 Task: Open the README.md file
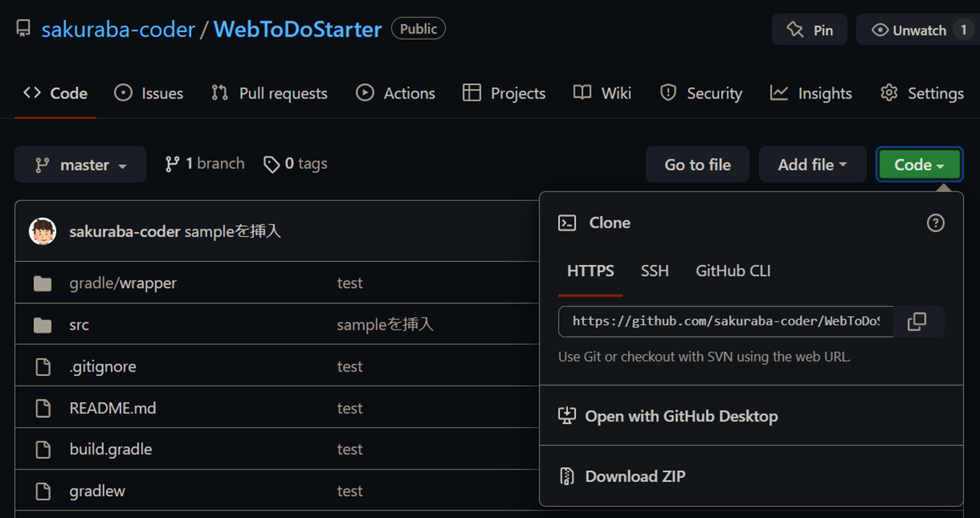[113, 408]
